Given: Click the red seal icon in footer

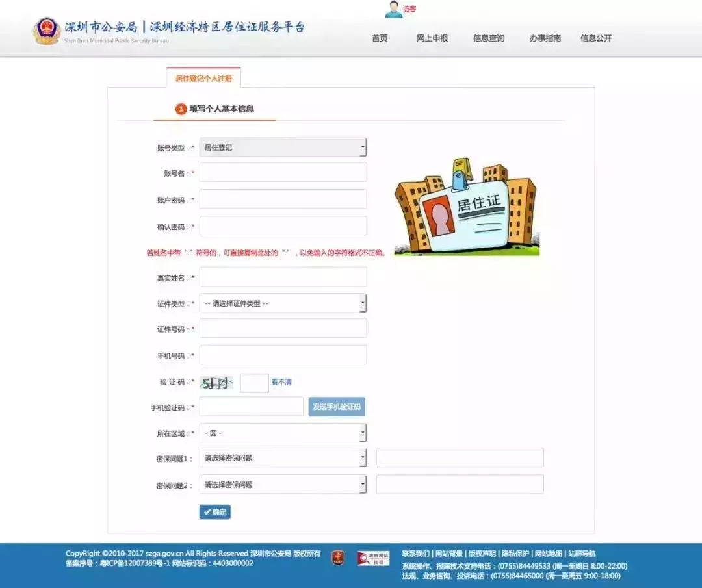Looking at the screenshot, I should pyautogui.click(x=337, y=557).
